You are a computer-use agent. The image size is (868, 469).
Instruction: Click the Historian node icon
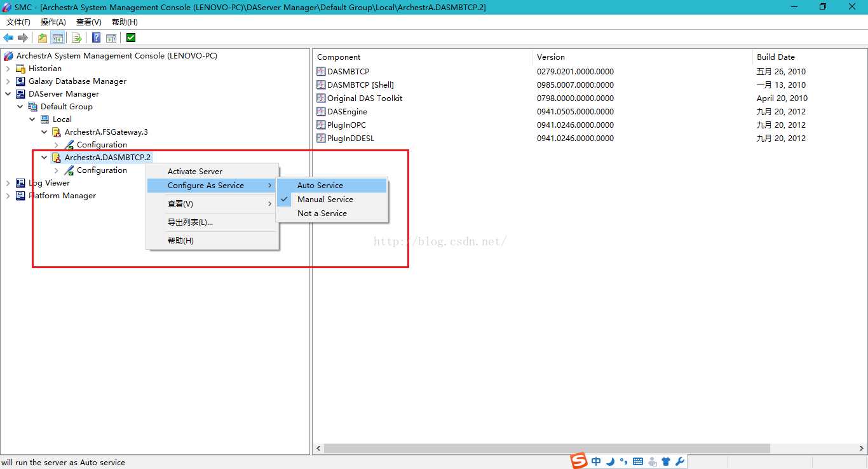click(21, 69)
